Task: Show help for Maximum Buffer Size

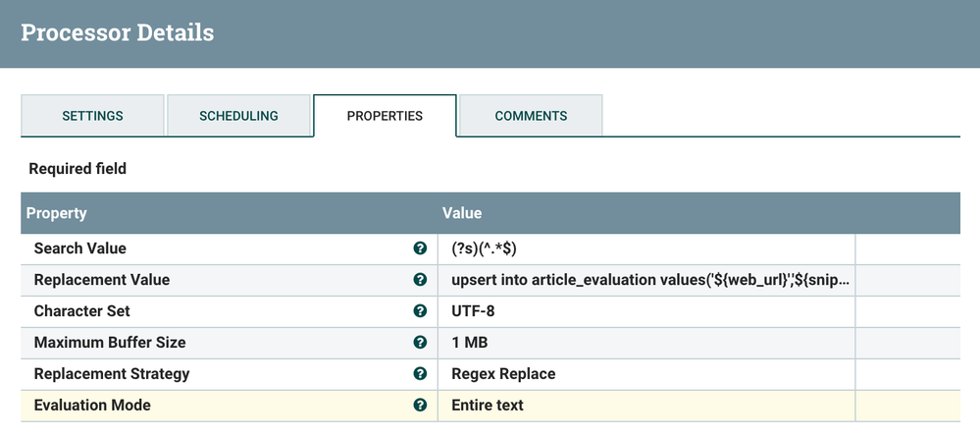Action: coord(420,343)
